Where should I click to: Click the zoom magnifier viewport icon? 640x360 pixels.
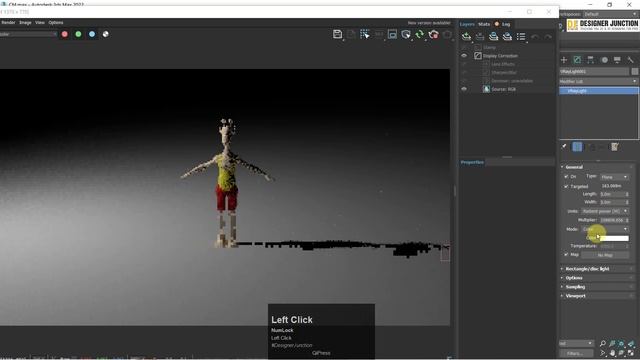602,344
